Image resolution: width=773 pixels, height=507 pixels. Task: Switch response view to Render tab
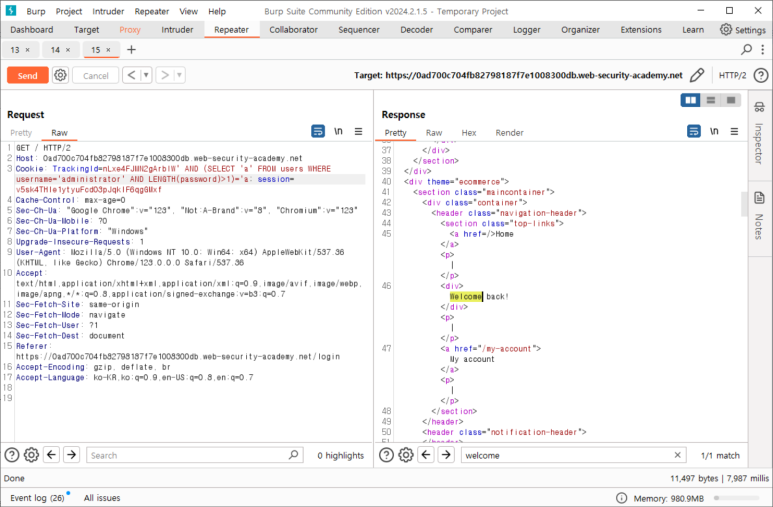tap(509, 133)
